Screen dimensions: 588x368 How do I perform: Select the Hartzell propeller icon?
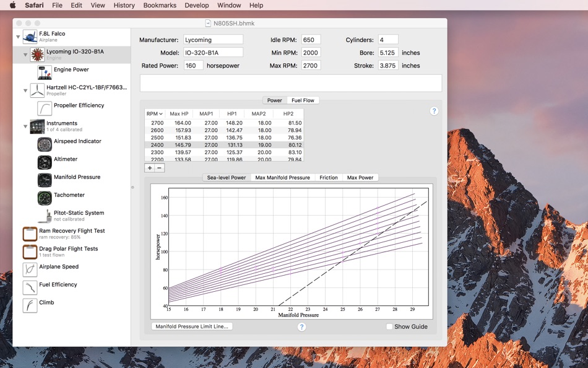37,90
